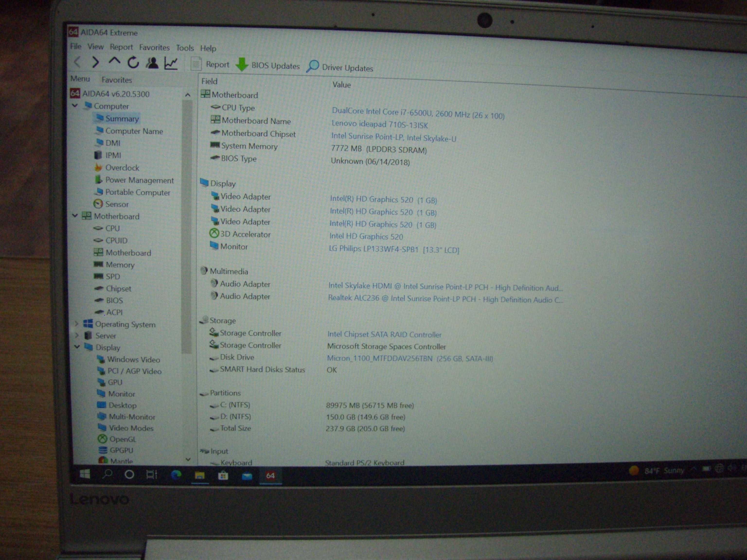The width and height of the screenshot is (747, 560).
Task: Expand the Server tree node
Action: pos(77,335)
